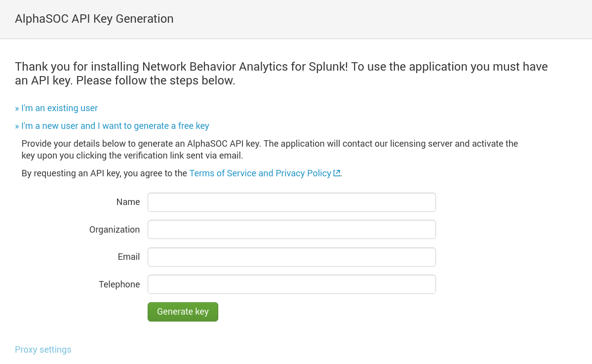592x364 pixels.
Task: Click the "Thank you for installing" intro paragraph
Action: 281,73
